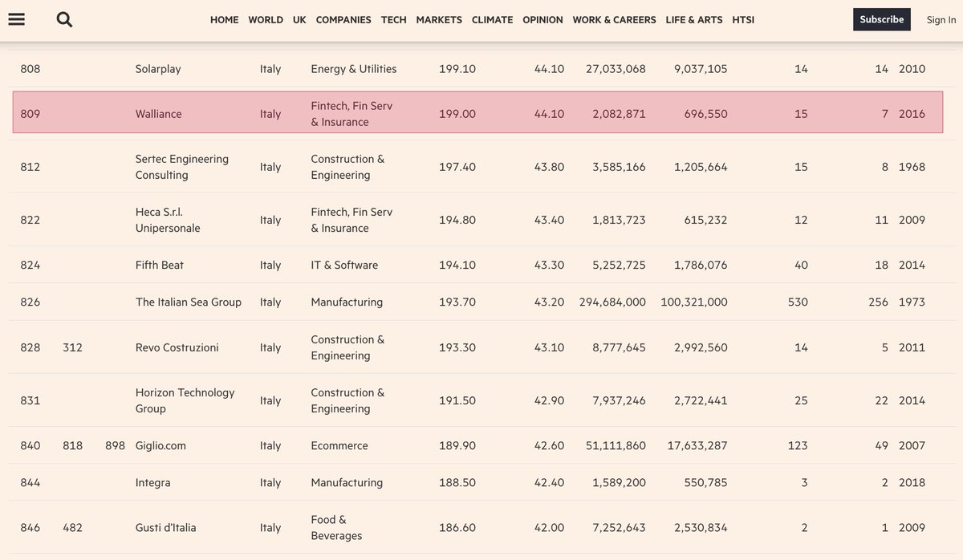Click rank 482 in Gusti d'Italia row

(73, 527)
